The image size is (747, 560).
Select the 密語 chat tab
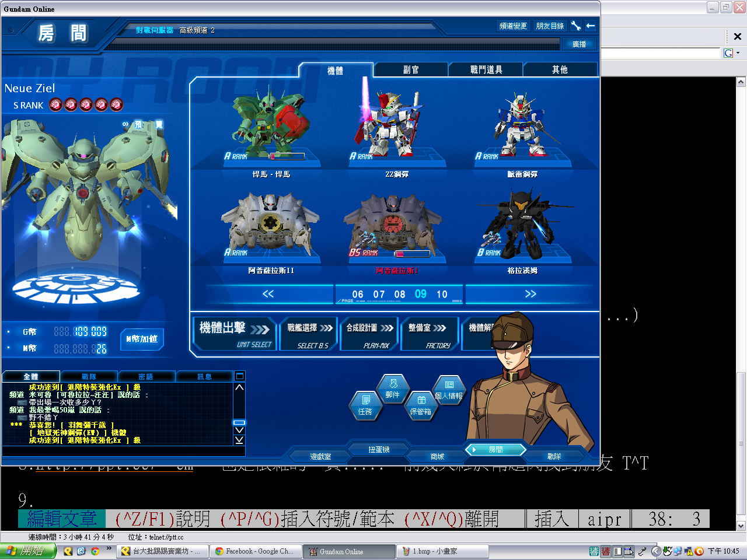click(146, 377)
